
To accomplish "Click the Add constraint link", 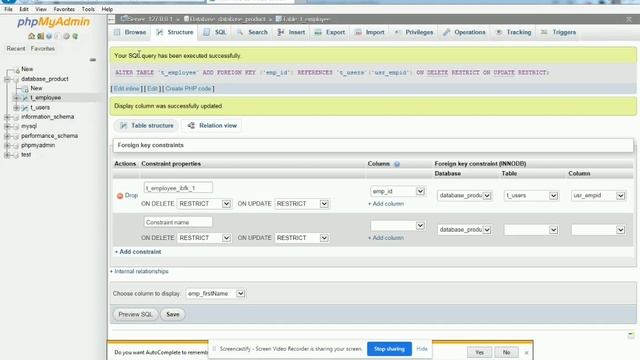I will click(138, 252).
